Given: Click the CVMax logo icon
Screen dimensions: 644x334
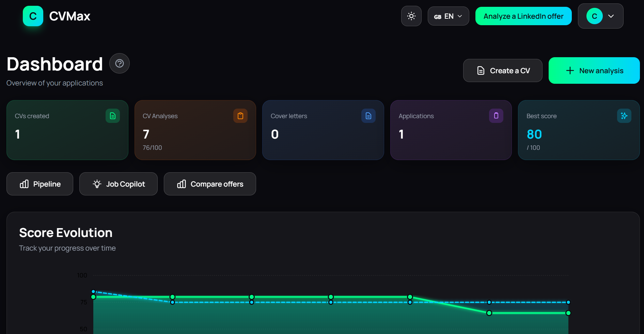Looking at the screenshot, I should click(33, 16).
